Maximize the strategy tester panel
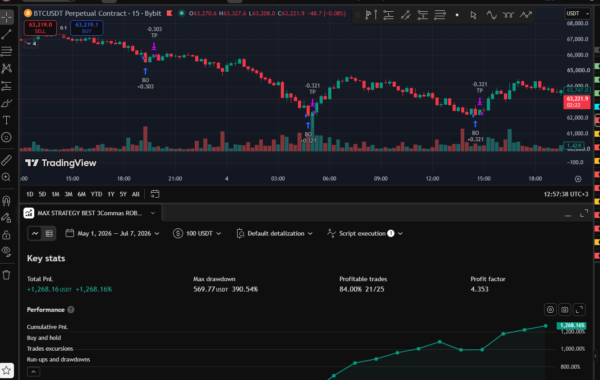 click(x=584, y=214)
